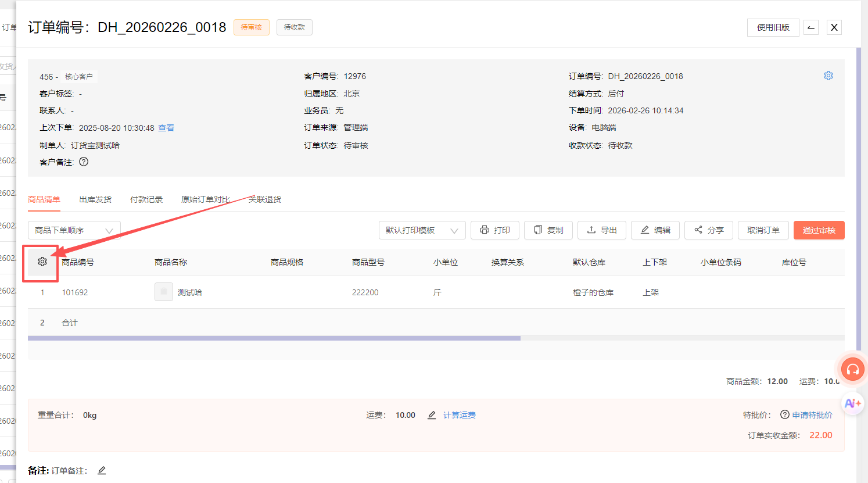
Task: Open the customer service headset button
Action: click(853, 369)
